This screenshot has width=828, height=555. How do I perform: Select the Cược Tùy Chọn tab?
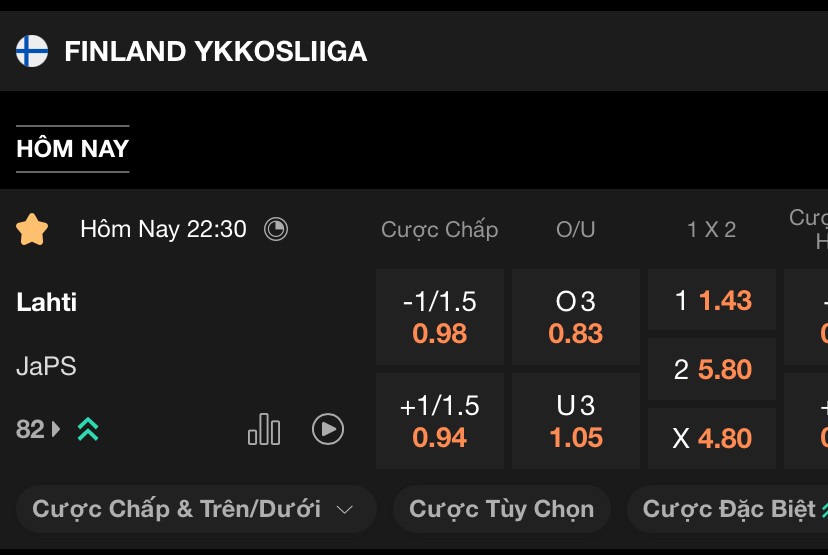(x=502, y=509)
